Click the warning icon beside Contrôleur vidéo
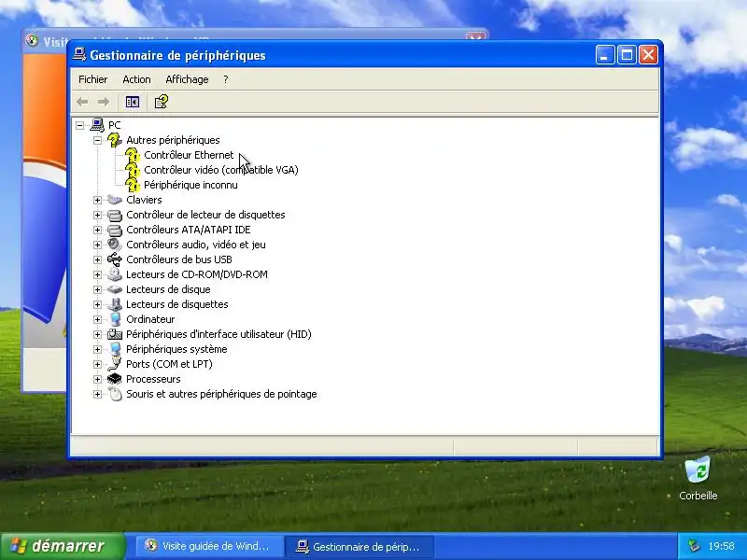 (x=133, y=170)
